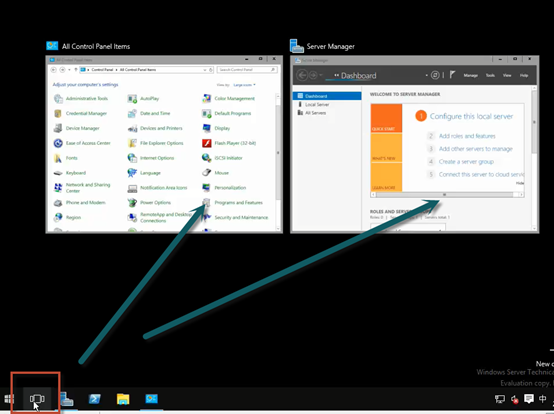Open Ease of Access Center item
Image resolution: width=554 pixels, height=414 pixels.
82,143
